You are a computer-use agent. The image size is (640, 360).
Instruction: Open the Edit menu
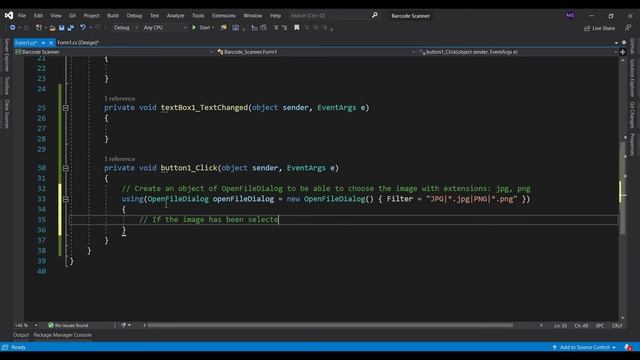[38, 16]
